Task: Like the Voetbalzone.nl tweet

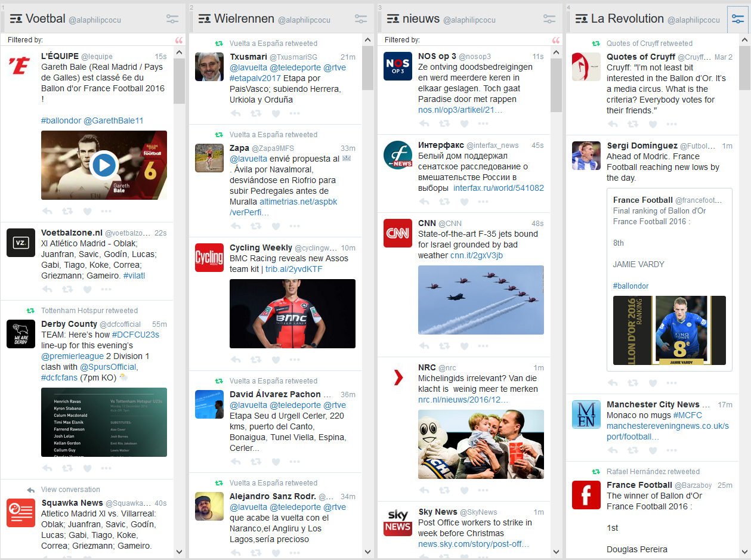Action: [87, 289]
